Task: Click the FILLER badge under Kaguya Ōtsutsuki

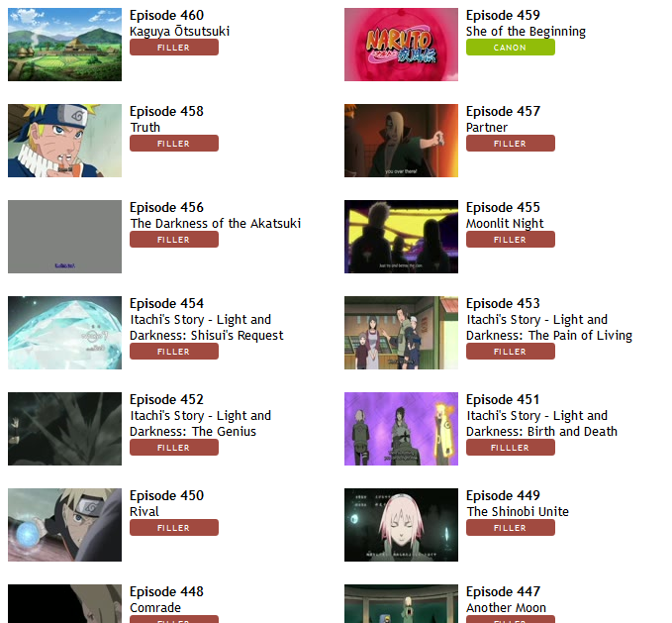Action: point(174,48)
